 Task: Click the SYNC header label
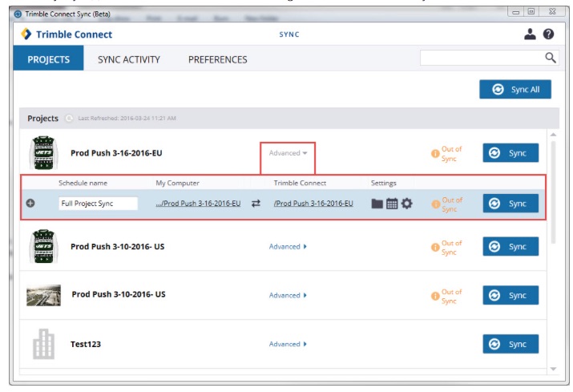(289, 34)
